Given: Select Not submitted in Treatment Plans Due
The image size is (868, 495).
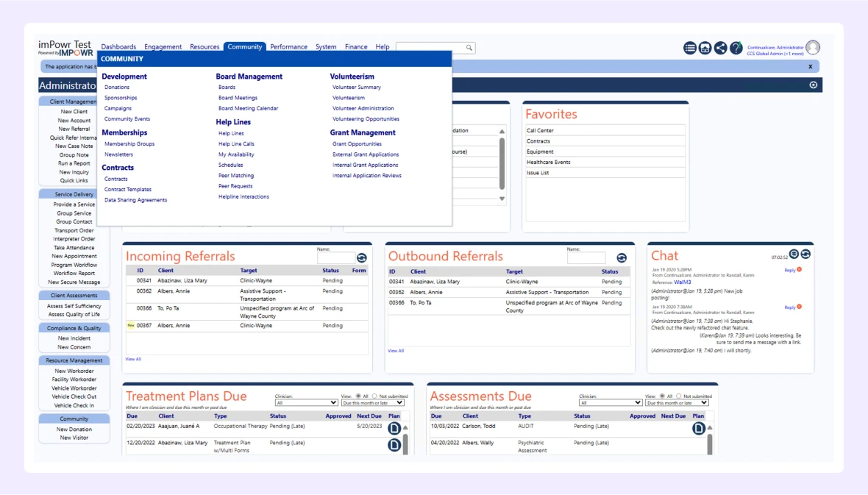Looking at the screenshot, I should [x=374, y=396].
